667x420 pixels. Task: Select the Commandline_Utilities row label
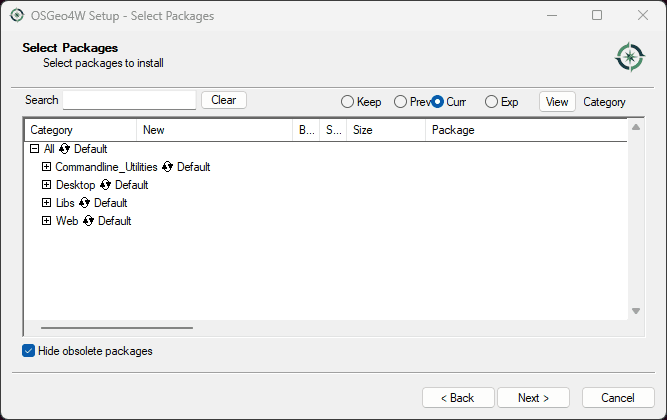point(106,167)
